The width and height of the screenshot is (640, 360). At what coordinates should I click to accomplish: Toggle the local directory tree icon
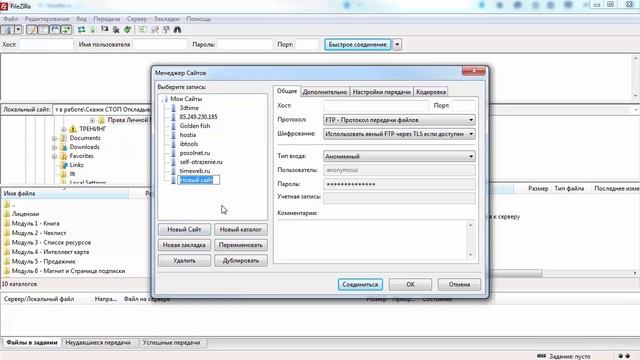click(x=43, y=30)
